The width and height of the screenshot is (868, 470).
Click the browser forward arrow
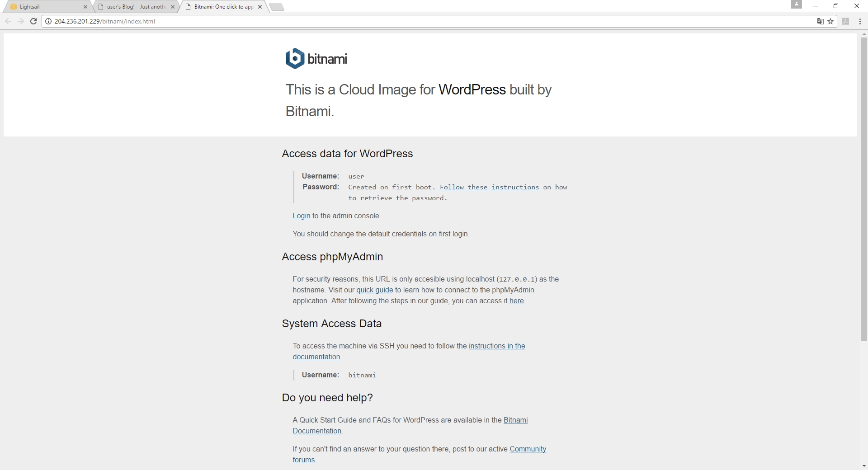(x=21, y=21)
